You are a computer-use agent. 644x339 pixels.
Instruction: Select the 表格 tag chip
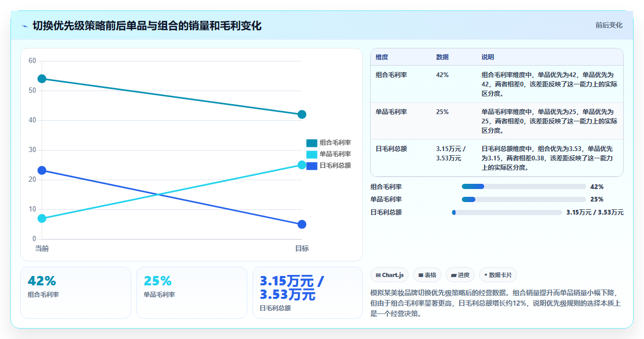[427, 275]
